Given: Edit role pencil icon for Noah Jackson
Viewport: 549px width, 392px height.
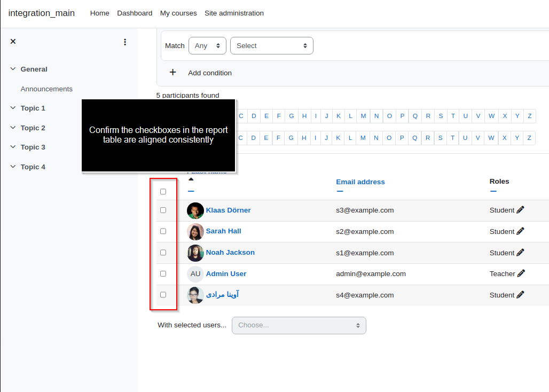Looking at the screenshot, I should pyautogui.click(x=520, y=253).
